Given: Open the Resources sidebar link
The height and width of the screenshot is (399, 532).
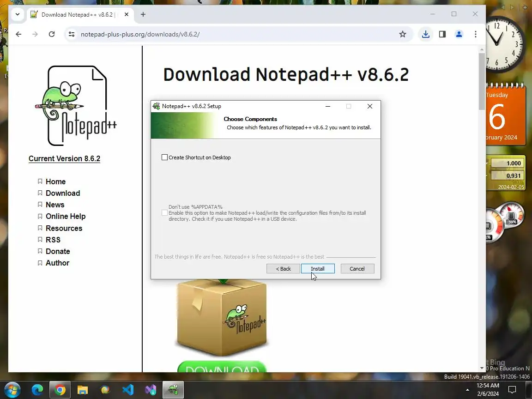Looking at the screenshot, I should point(64,228).
